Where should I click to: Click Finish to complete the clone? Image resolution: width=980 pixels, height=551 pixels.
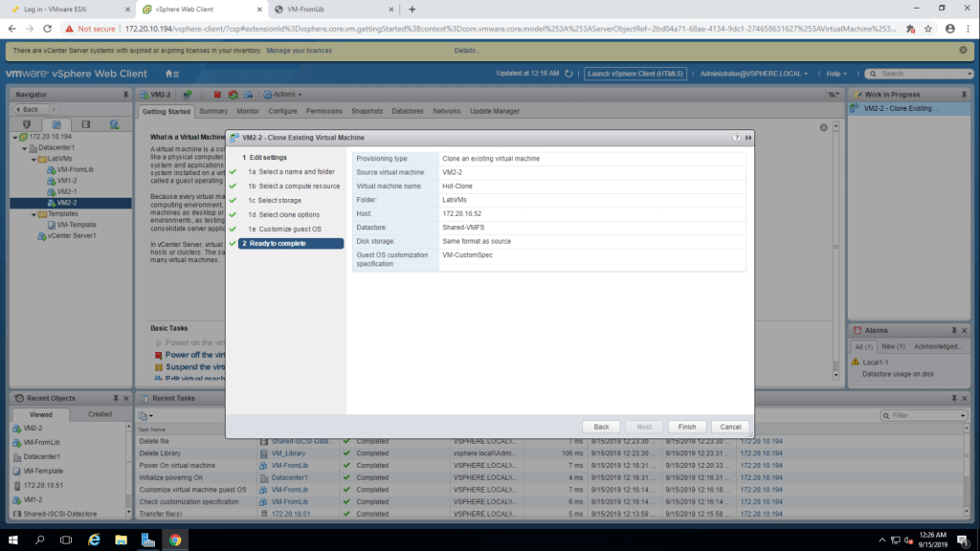click(686, 427)
